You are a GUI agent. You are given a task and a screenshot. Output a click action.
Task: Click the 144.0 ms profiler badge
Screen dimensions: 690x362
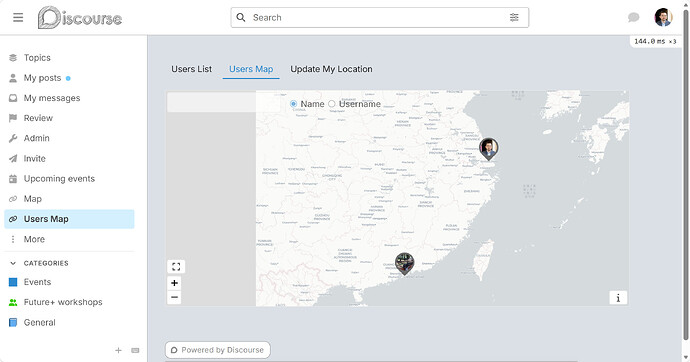point(655,41)
